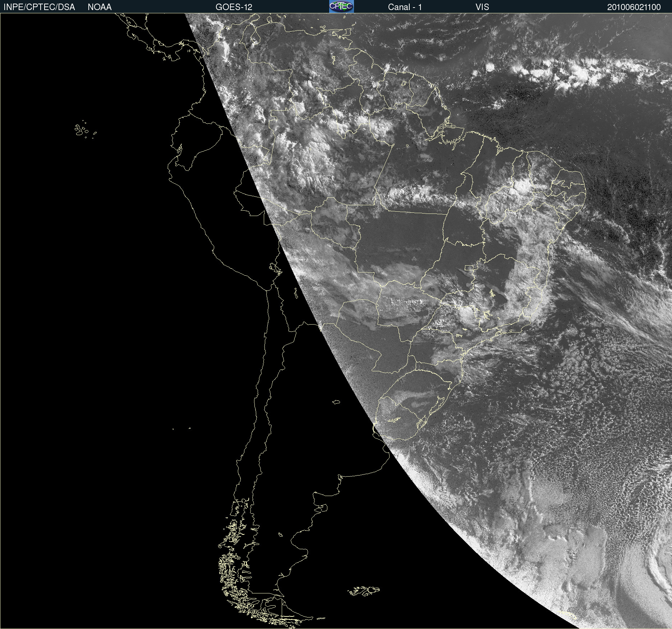672x629 pixels.
Task: Select the INPE/CPTEC/DSA header text
Action: pyautogui.click(x=39, y=7)
